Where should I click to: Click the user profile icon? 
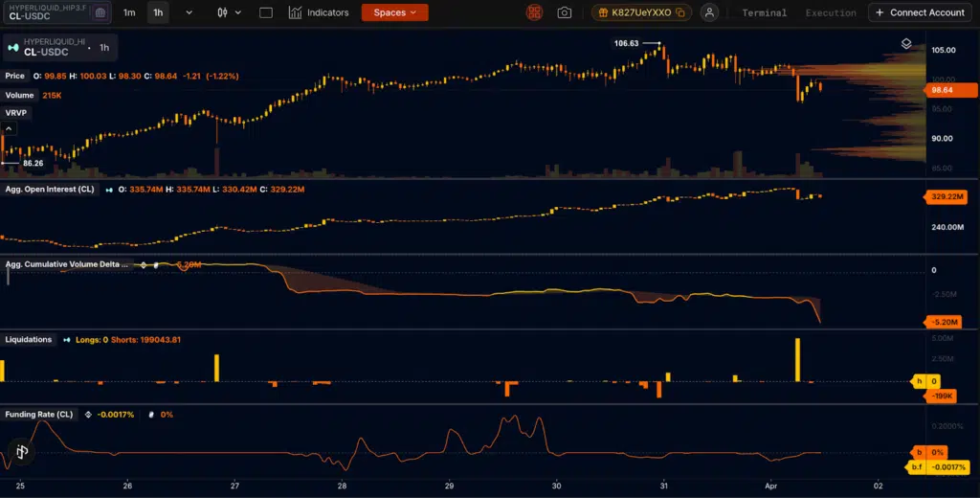click(709, 12)
